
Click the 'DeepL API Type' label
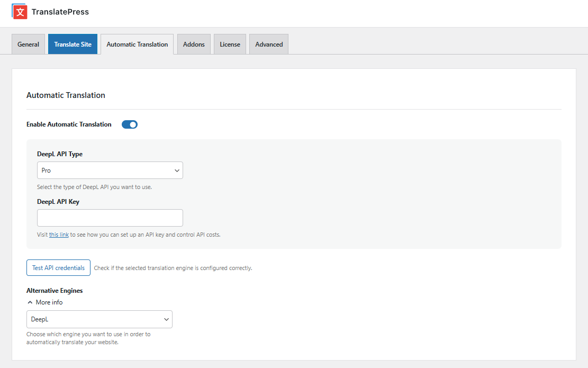tap(60, 154)
